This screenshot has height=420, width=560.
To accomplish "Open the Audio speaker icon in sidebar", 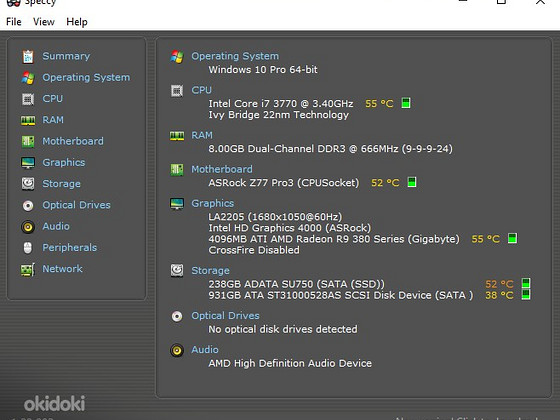I will [x=28, y=227].
